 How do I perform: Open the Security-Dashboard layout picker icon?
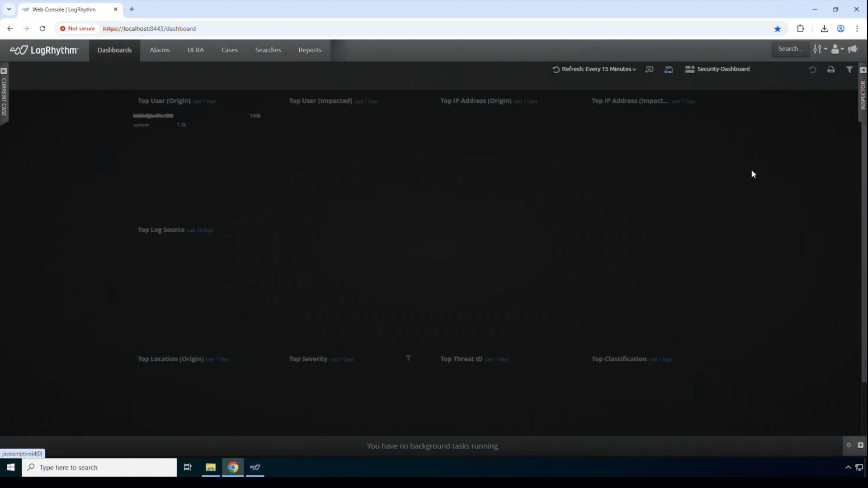click(689, 69)
